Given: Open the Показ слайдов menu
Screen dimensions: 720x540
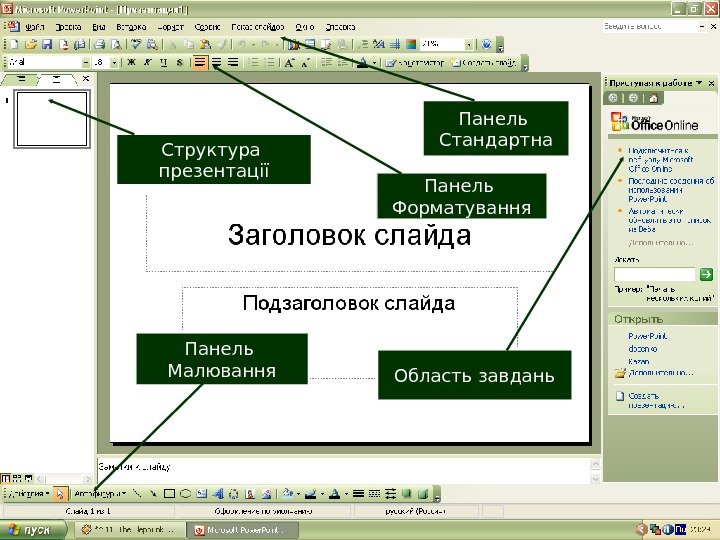Looking at the screenshot, I should tap(258, 27).
